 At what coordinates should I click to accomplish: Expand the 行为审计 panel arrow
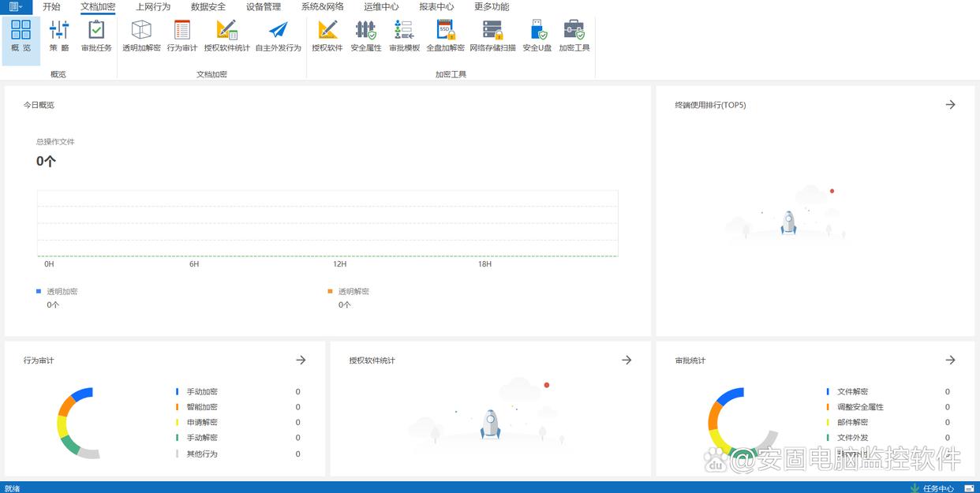(x=301, y=360)
